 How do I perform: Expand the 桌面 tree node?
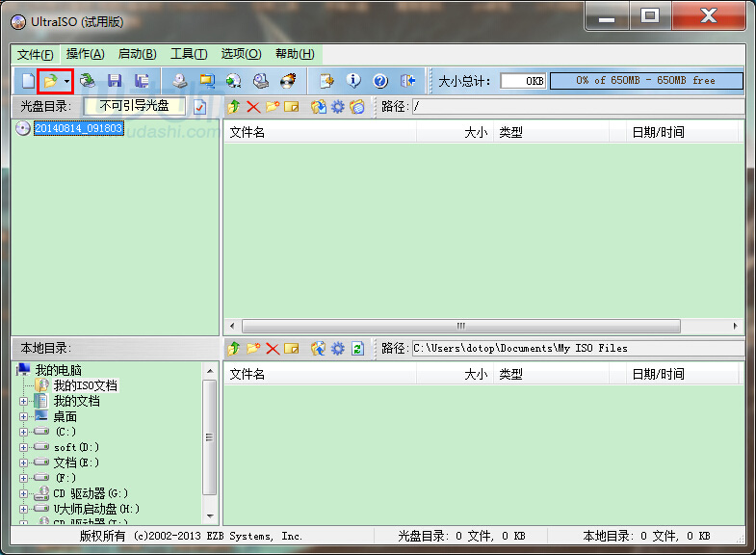[x=23, y=416]
